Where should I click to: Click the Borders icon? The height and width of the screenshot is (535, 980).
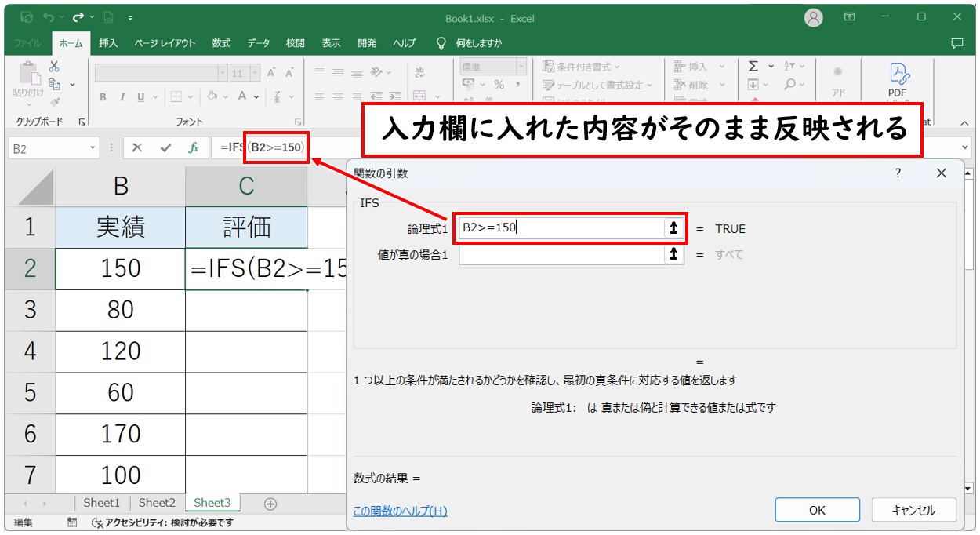point(176,97)
